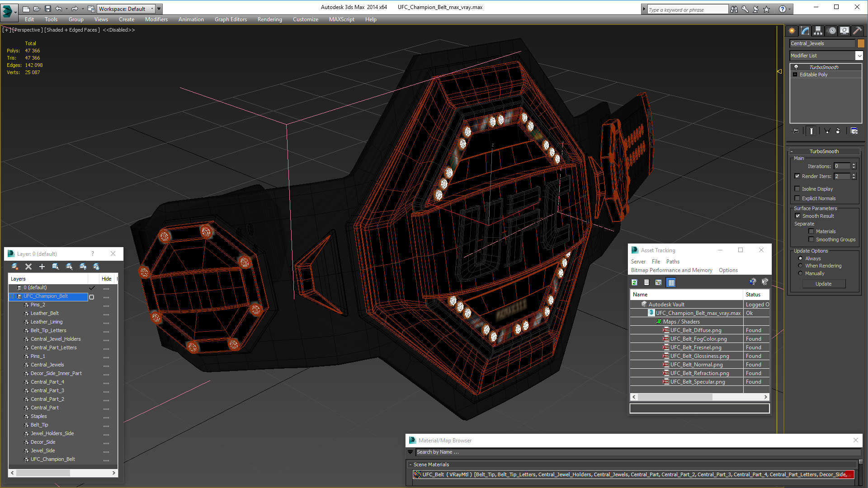Image resolution: width=868 pixels, height=488 pixels.
Task: Open Paths menu in Asset Tracking
Action: [673, 262]
